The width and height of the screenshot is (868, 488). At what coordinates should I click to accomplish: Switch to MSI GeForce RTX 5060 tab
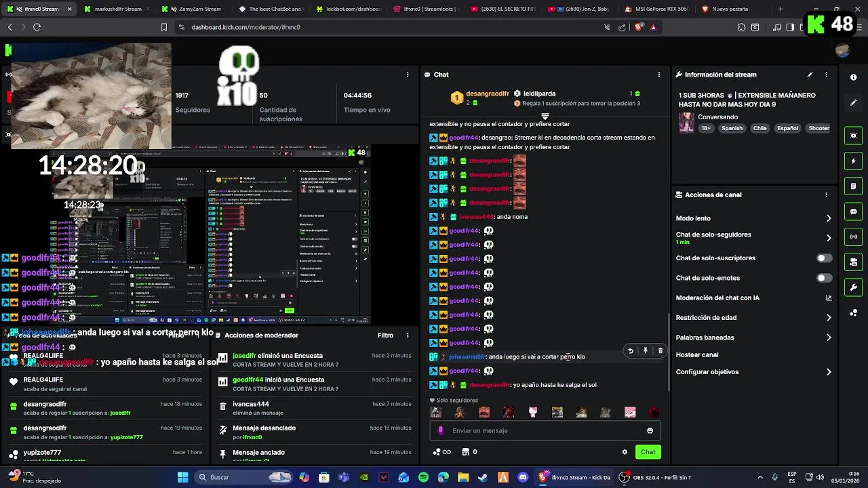pyautogui.click(x=656, y=9)
